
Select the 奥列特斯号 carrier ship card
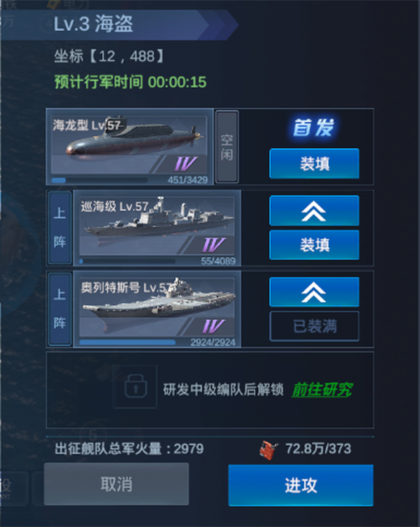[x=157, y=310]
